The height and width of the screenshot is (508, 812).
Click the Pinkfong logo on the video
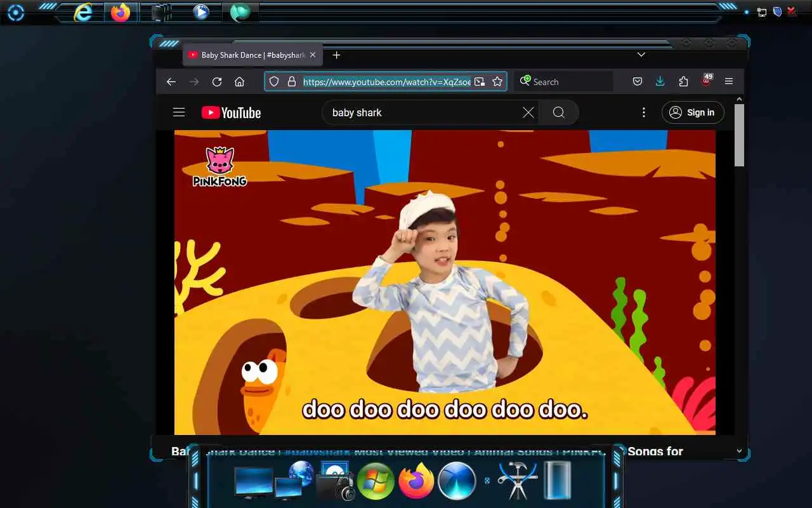tap(219, 166)
